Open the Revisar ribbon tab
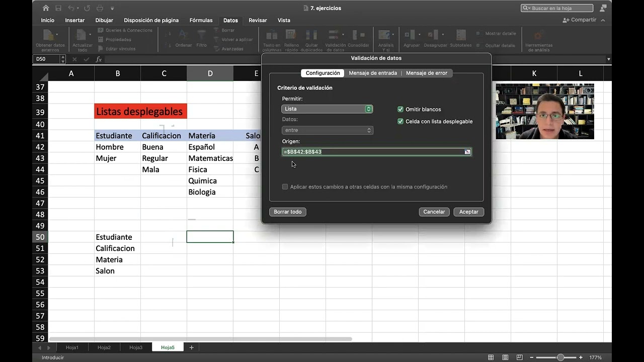The height and width of the screenshot is (362, 644). 258,20
